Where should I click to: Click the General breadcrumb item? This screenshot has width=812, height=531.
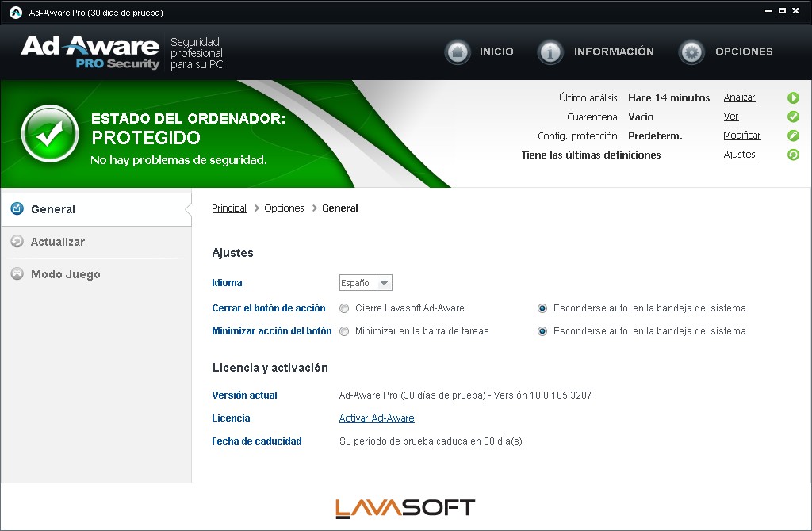click(339, 208)
